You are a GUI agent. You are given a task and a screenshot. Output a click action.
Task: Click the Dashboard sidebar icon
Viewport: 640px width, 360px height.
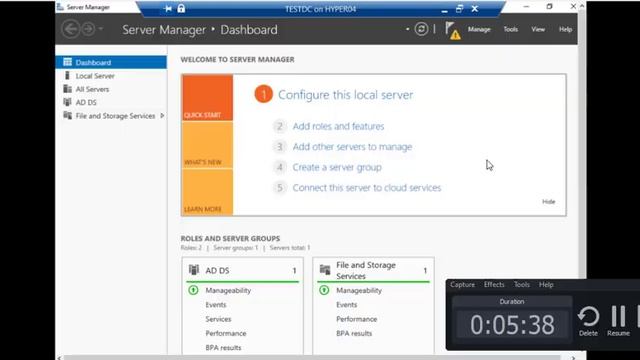pyautogui.click(x=67, y=62)
